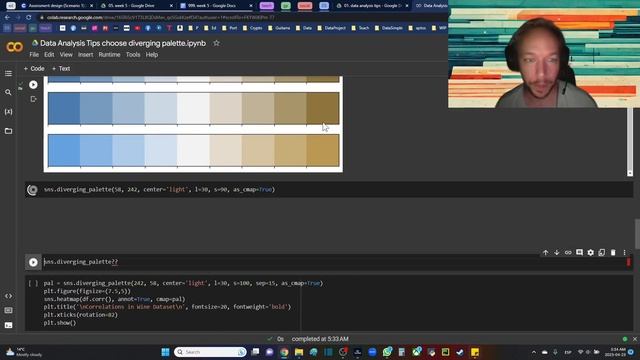Add a new Code cell
This screenshot has height=360, width=640.
(x=34, y=69)
